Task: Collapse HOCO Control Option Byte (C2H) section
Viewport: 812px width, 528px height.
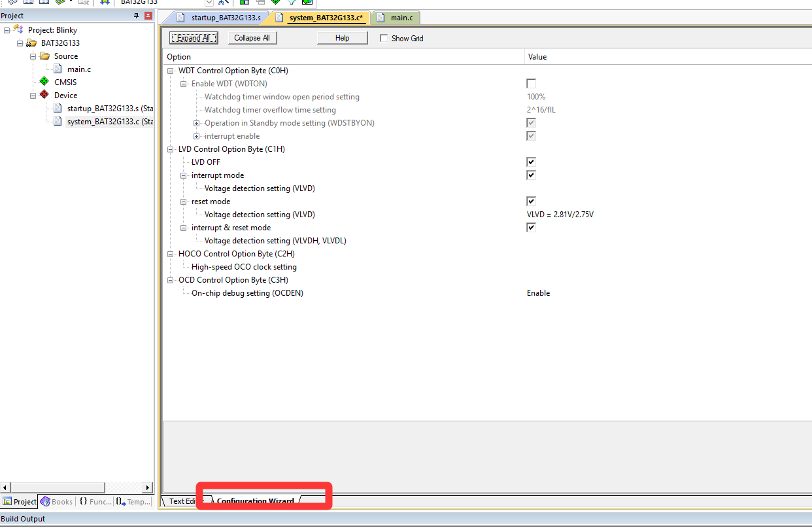Action: coord(171,254)
